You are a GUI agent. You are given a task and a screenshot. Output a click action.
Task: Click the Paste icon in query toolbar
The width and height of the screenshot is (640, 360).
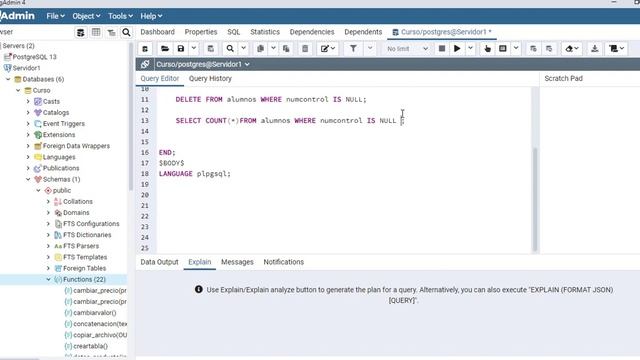(x=286, y=49)
